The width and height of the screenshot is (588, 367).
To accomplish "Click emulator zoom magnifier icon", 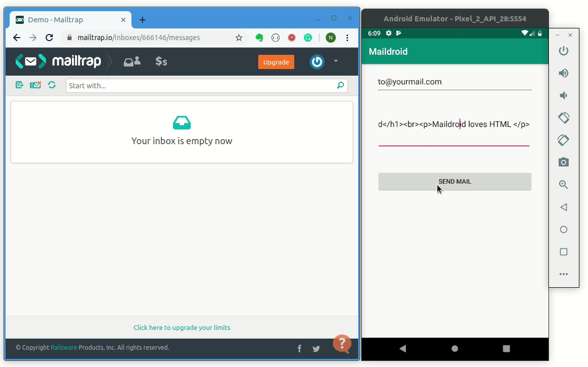I will [x=563, y=185].
